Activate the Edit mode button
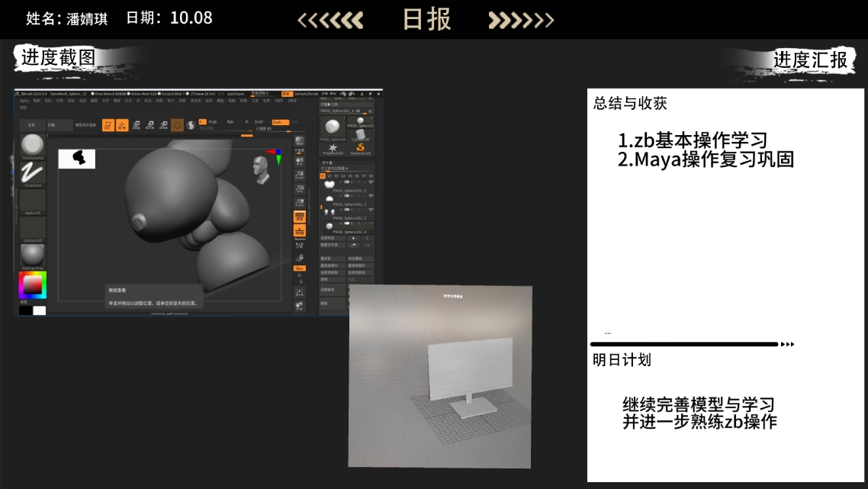 pos(108,125)
